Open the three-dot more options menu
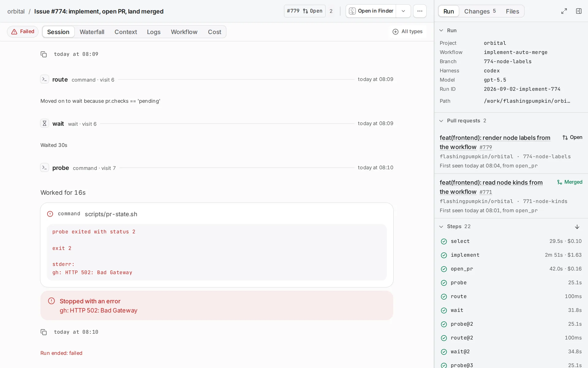 (420, 11)
